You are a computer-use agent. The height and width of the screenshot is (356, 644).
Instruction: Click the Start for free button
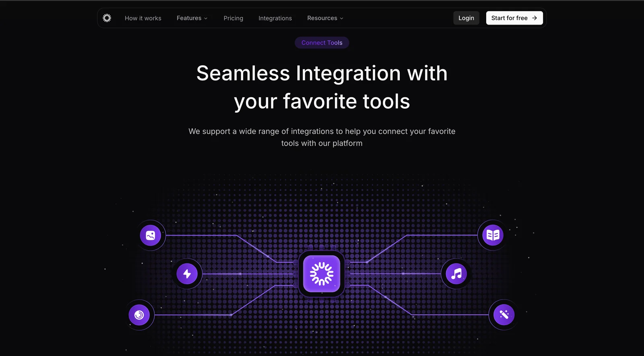tap(514, 18)
